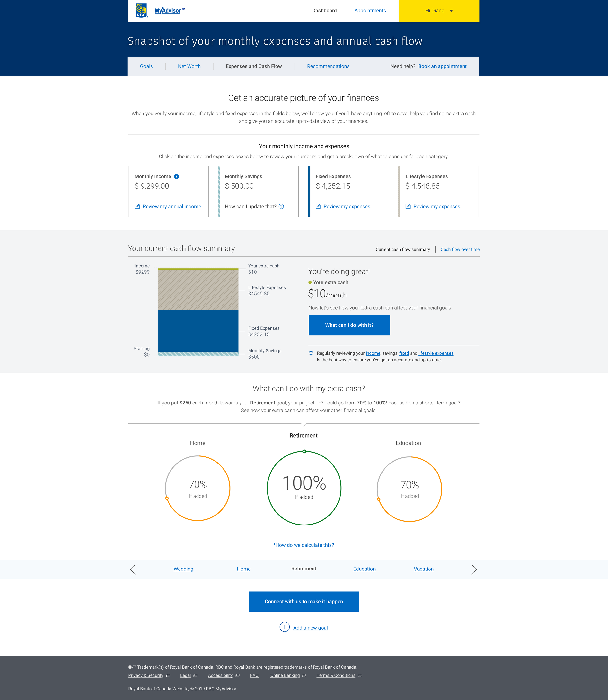Go to previous goals with left arrow

[133, 569]
